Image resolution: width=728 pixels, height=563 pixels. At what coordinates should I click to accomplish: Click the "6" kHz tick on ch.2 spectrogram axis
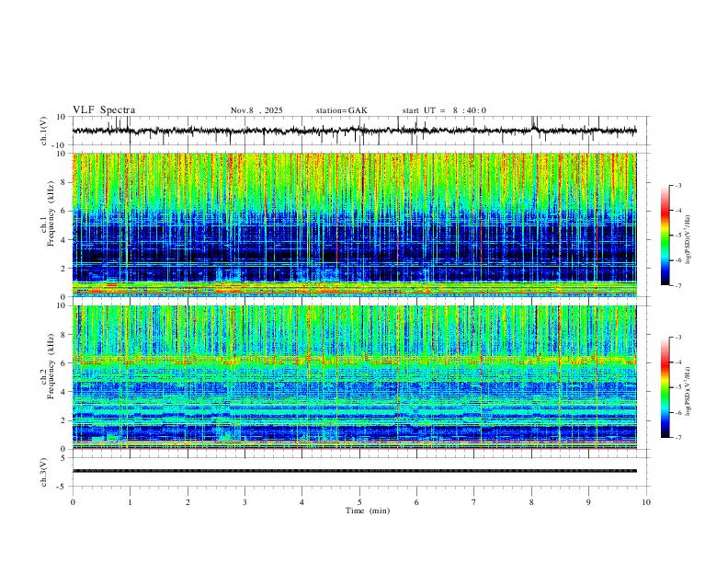pos(63,363)
